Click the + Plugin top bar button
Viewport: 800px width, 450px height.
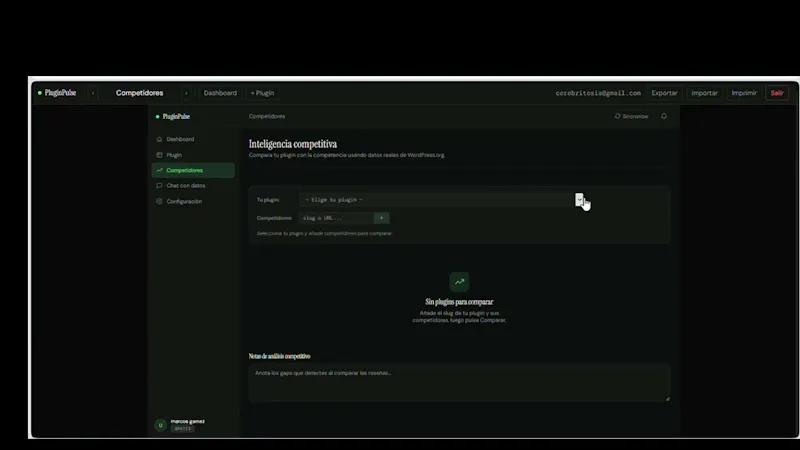(x=263, y=93)
